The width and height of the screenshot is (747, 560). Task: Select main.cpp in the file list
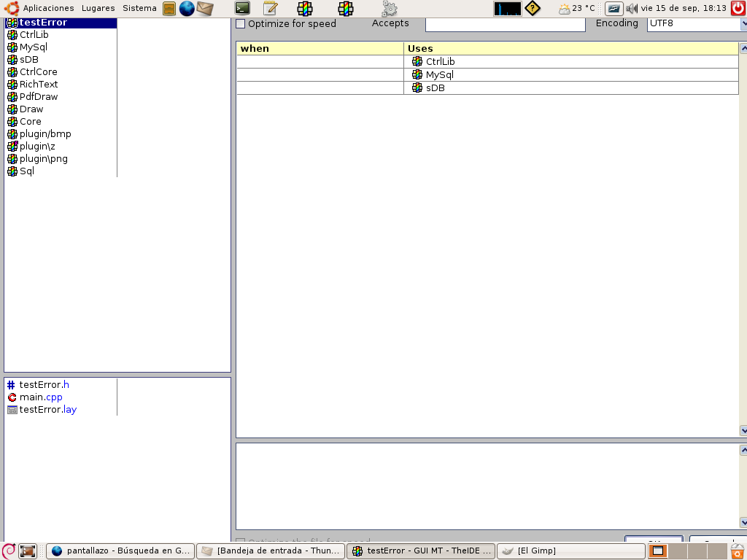click(41, 397)
